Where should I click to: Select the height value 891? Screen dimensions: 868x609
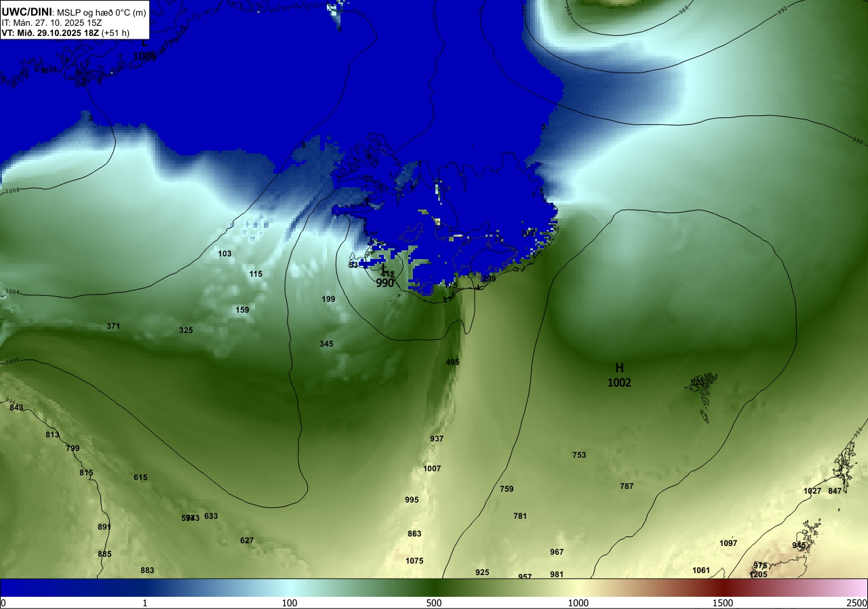click(x=104, y=527)
